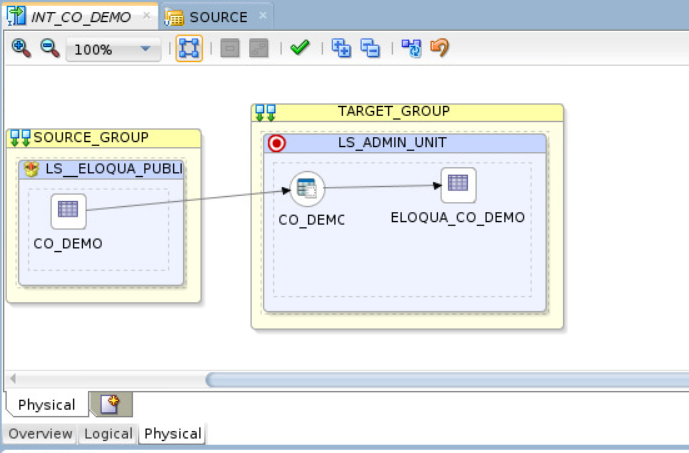Switch to the SOURCE editor tab
Image resolution: width=689 pixels, height=453 pixels.
click(x=217, y=17)
